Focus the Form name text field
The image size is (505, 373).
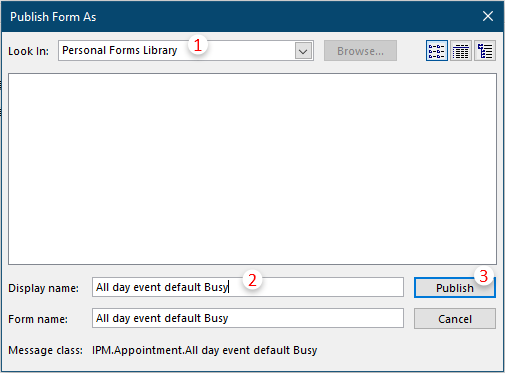(x=248, y=318)
